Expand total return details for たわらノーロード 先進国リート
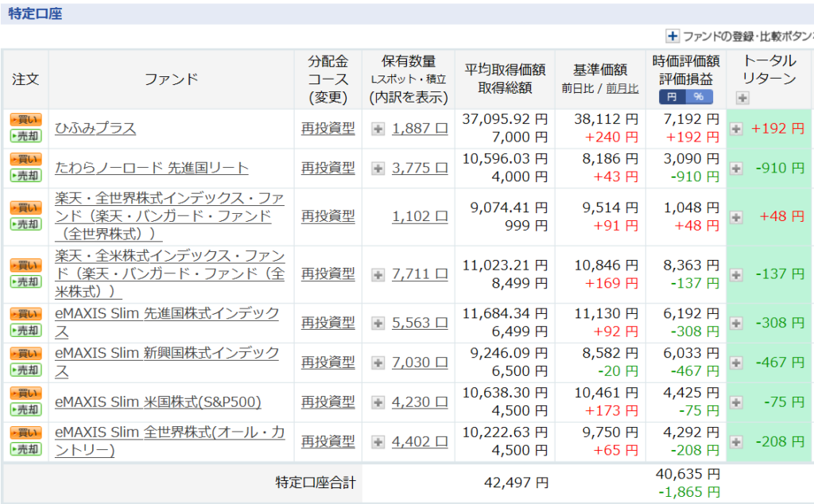This screenshot has height=504, width=814. pyautogui.click(x=736, y=169)
